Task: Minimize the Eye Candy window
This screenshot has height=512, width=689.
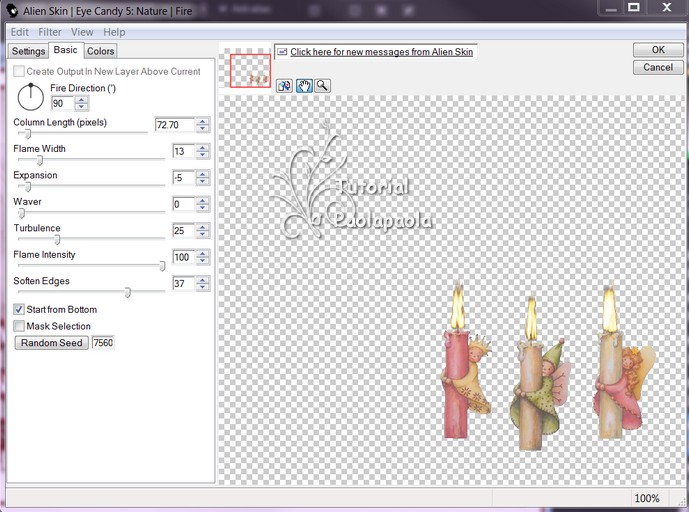Action: click(x=611, y=7)
